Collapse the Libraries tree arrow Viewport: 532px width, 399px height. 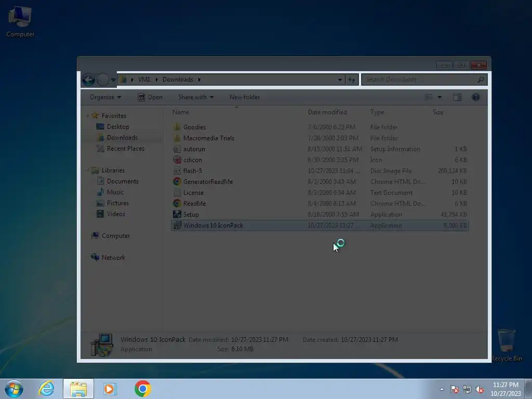[87, 170]
